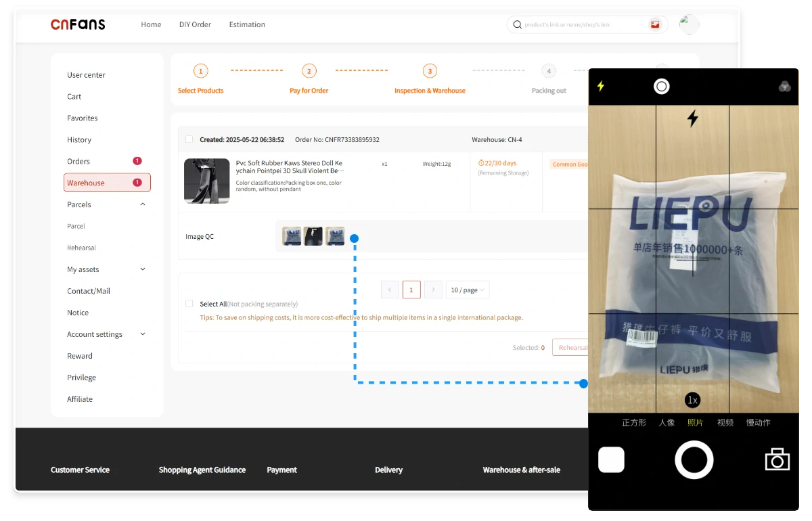Open second Image QC thumbnail
The image size is (812, 521).
[313, 236]
